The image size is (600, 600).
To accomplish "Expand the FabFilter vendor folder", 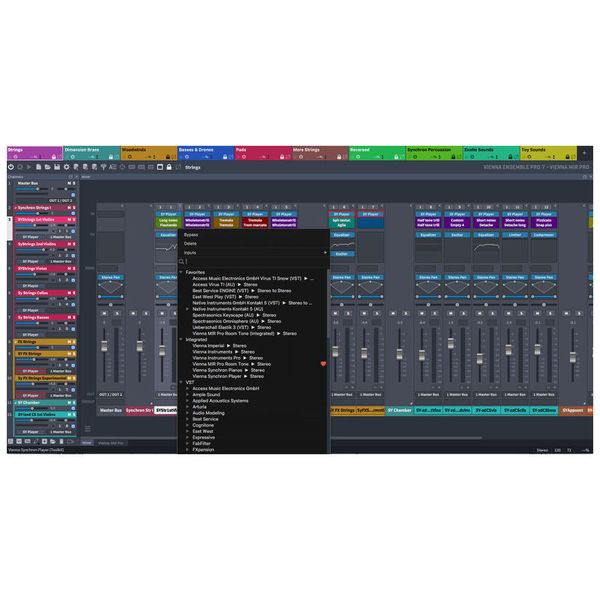I will click(x=187, y=443).
